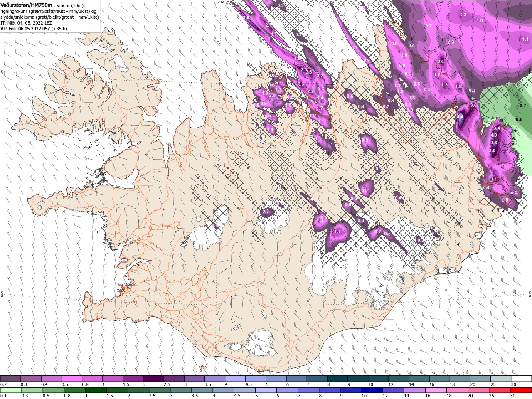Click the dark teal 8 swatch in top legend
This screenshot has width=532, height=399.
point(337,378)
